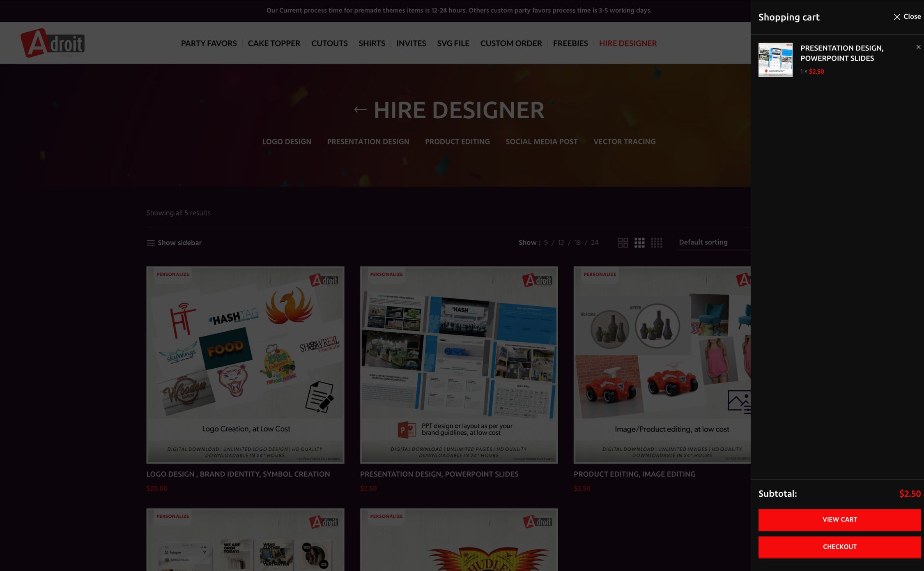Switch to three-column grid view

(639, 243)
